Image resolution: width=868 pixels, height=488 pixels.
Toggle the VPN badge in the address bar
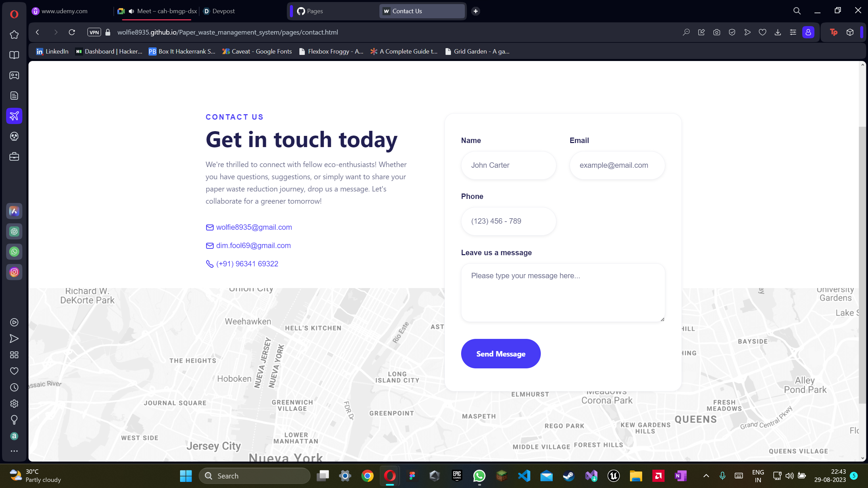94,32
